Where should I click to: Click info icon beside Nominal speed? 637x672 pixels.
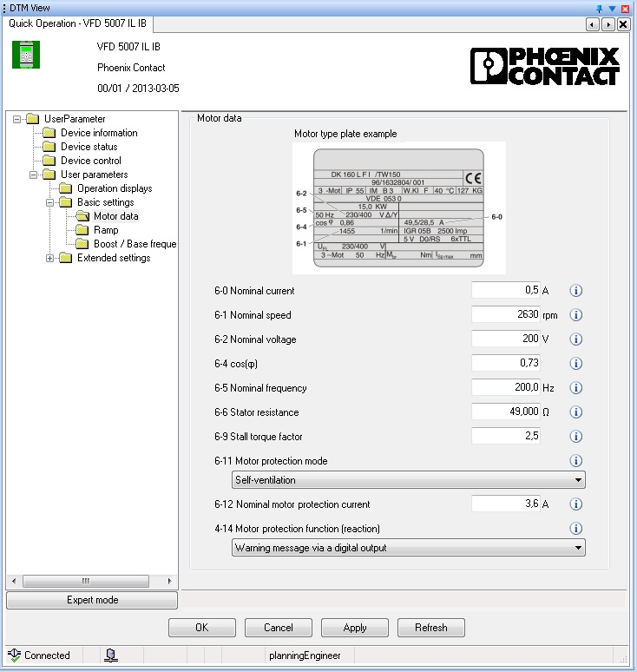click(x=575, y=315)
